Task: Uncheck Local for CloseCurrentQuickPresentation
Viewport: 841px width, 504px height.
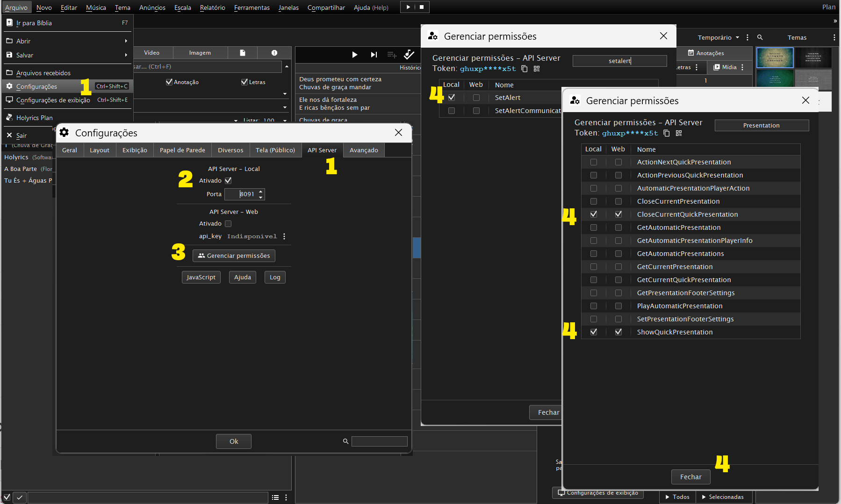Action: pyautogui.click(x=593, y=214)
